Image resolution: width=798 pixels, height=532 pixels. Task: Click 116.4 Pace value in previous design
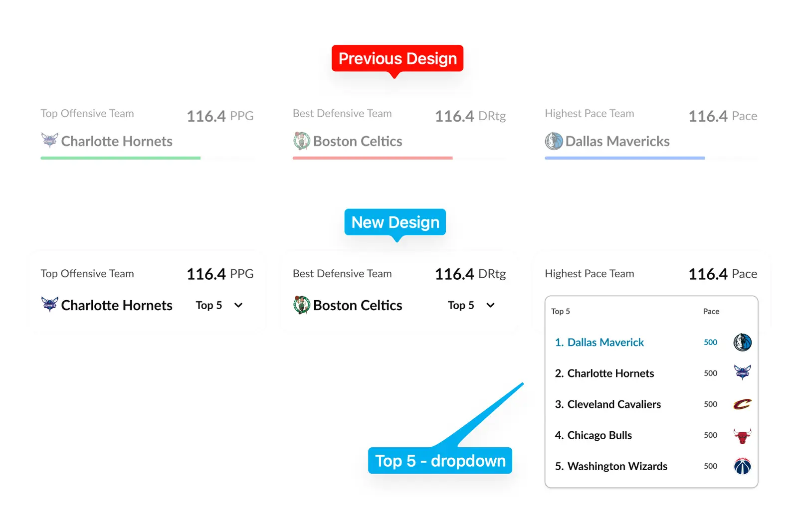tap(723, 116)
